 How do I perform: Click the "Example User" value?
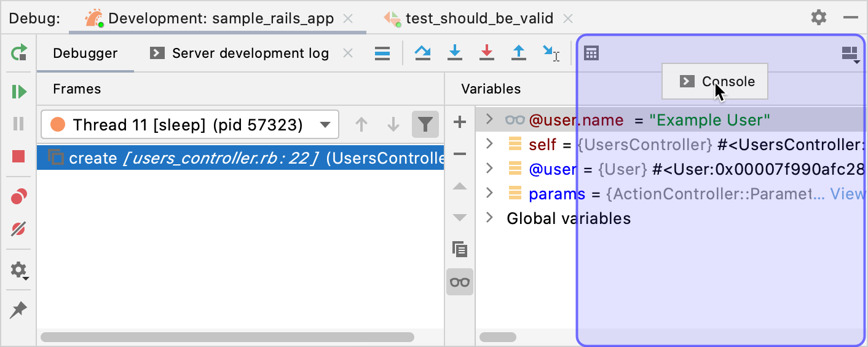710,119
